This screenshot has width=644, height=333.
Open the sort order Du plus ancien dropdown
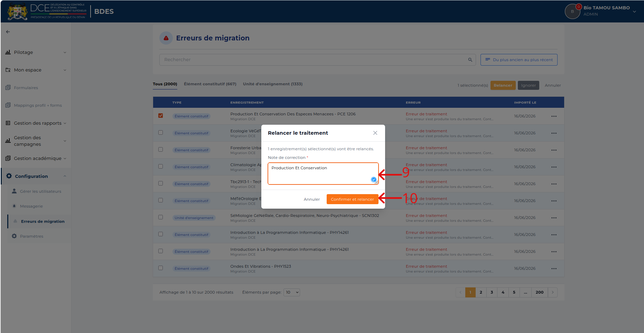(x=519, y=60)
